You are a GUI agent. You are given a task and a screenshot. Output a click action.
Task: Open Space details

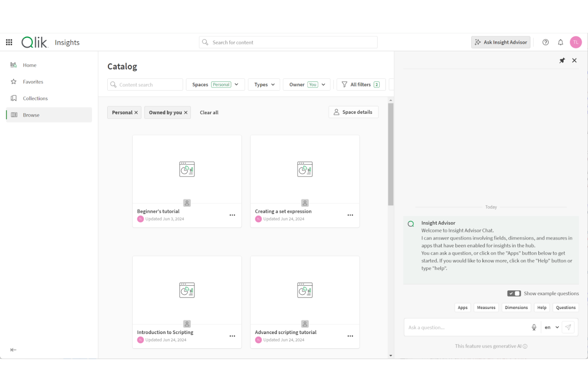pos(353,112)
